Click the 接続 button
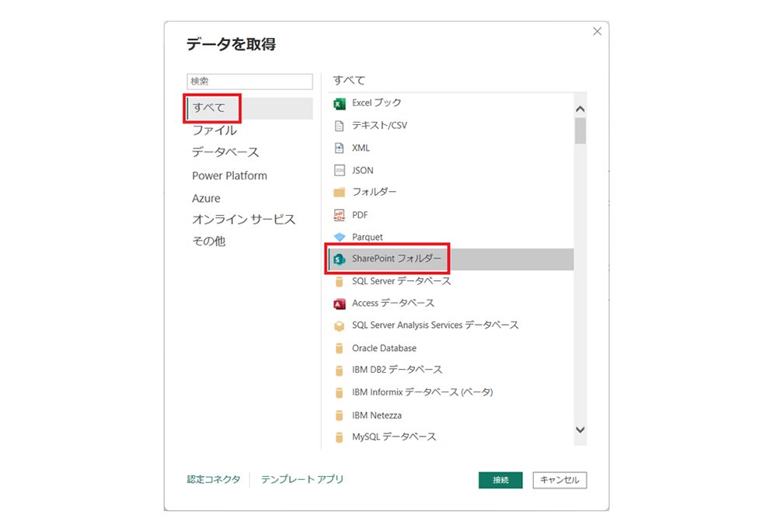Screen dimensions: 777x532 point(500,480)
